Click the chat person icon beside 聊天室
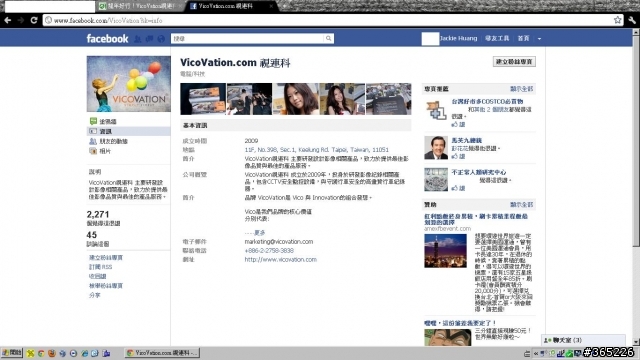The height and width of the screenshot is (360, 640). tap(548, 340)
